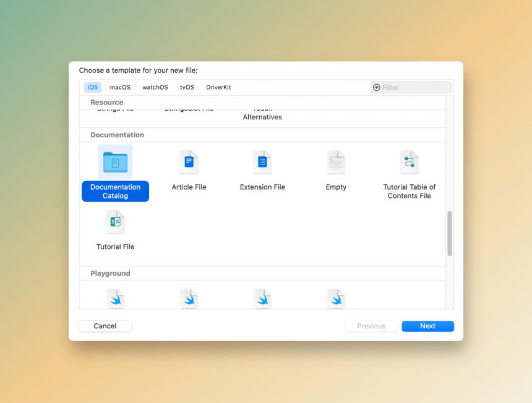Switch to the tvOS tab
532x403 pixels.
tap(186, 87)
